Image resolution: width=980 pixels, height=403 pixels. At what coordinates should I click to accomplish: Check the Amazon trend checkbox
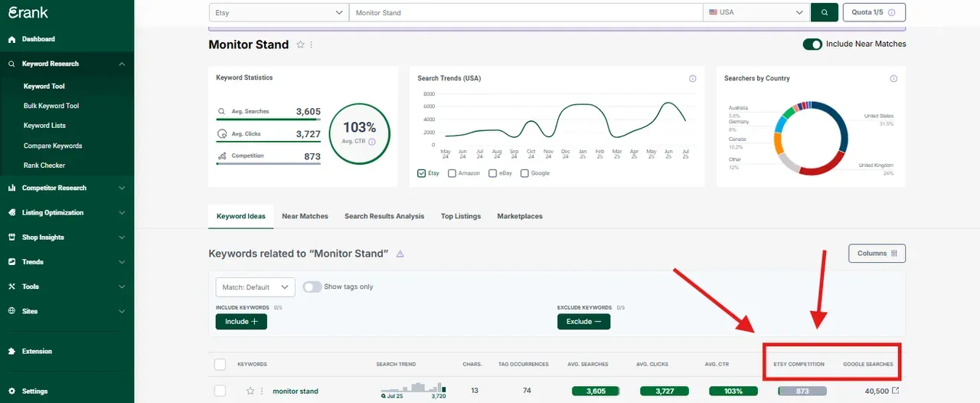pos(452,173)
